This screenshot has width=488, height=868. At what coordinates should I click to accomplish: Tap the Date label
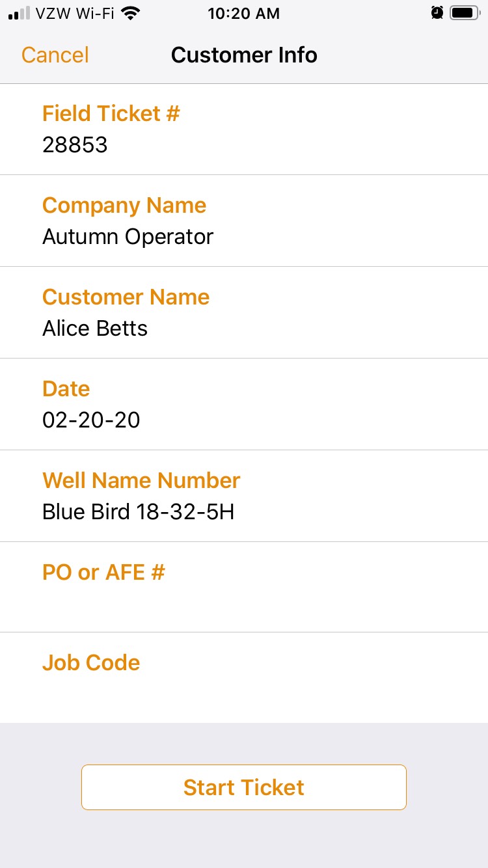coord(66,389)
